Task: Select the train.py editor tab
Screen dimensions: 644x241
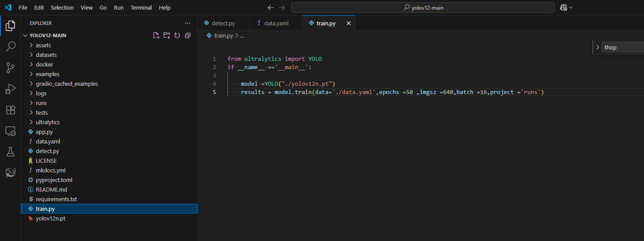Action: (x=329, y=23)
